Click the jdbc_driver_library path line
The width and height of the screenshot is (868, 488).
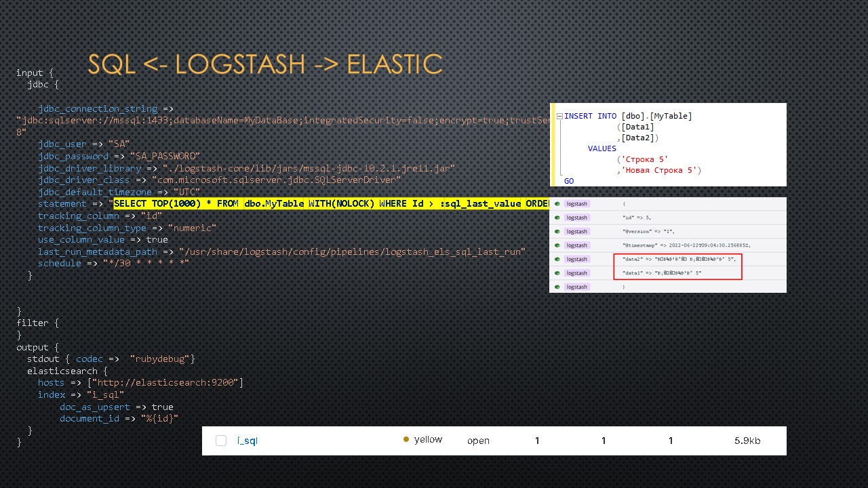246,168
